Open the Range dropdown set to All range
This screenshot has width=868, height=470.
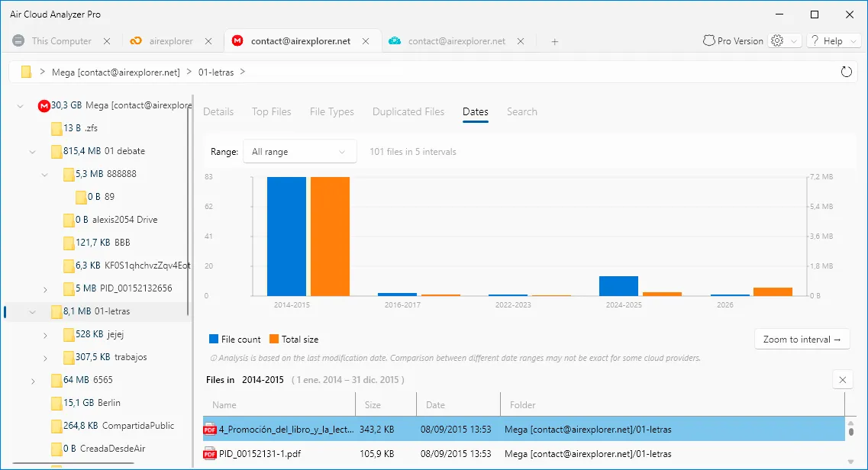pyautogui.click(x=299, y=152)
